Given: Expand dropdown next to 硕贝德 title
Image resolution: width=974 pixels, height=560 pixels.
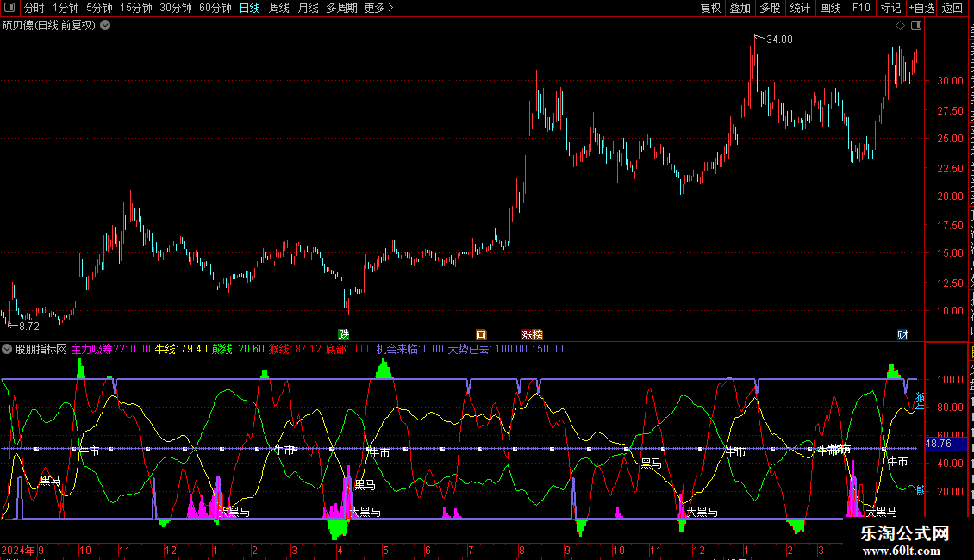Looking at the screenshot, I should (106, 26).
